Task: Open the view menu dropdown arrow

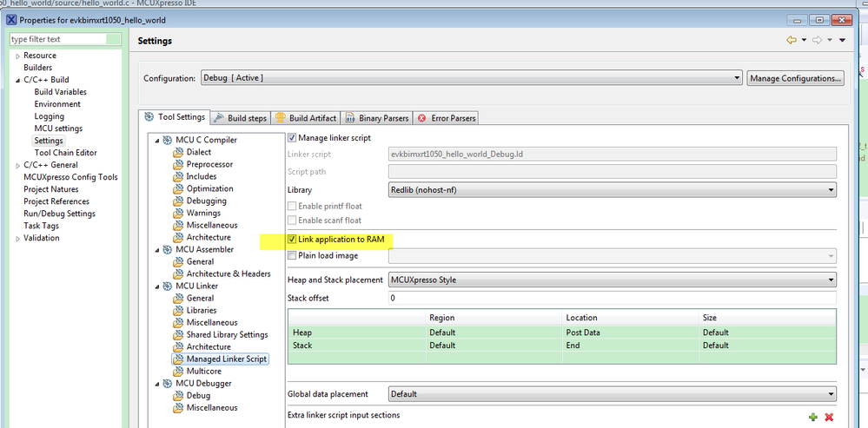Action: point(843,40)
